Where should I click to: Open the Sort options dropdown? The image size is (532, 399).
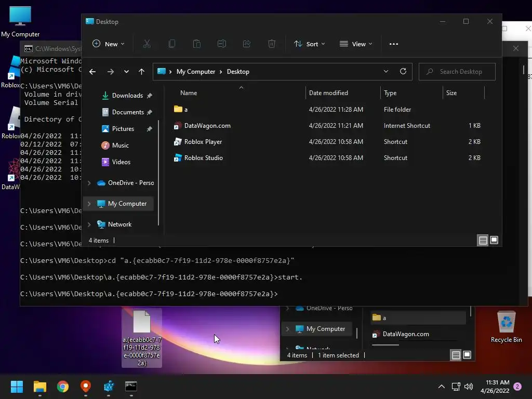pyautogui.click(x=310, y=44)
